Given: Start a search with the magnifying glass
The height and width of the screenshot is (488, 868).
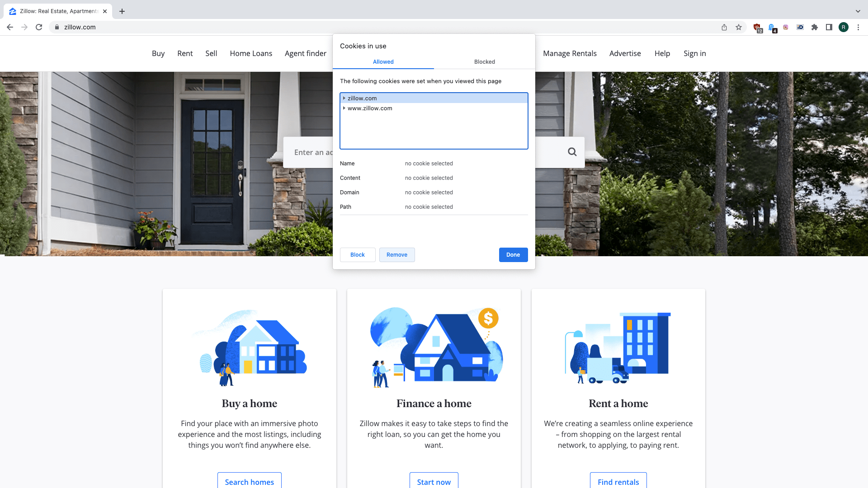Looking at the screenshot, I should click(572, 152).
